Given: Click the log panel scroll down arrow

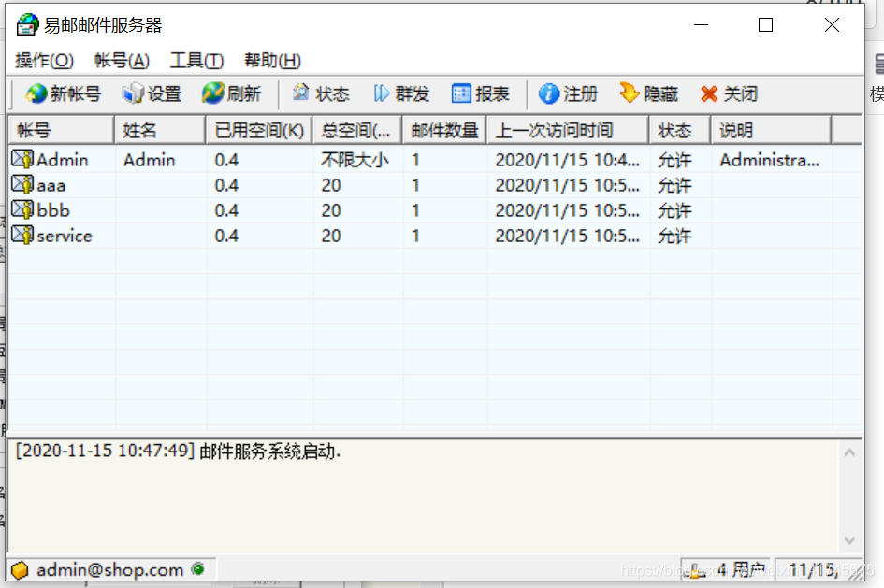Looking at the screenshot, I should (849, 540).
